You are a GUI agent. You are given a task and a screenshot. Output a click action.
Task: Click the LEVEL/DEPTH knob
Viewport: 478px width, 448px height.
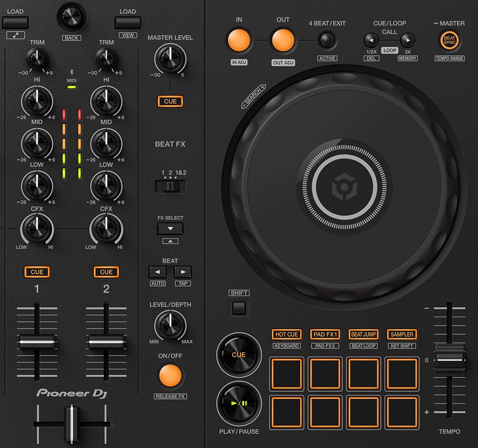(171, 325)
